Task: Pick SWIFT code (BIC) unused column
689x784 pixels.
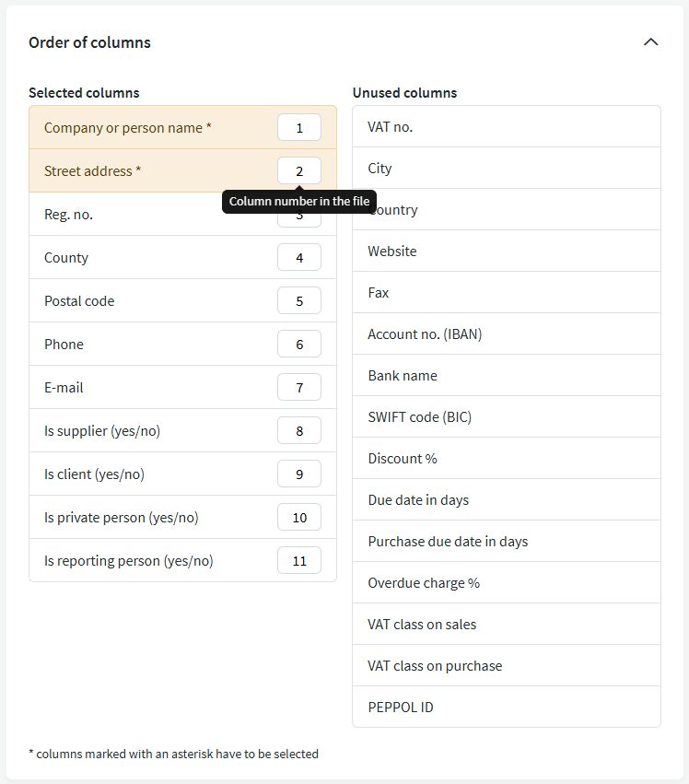Action: pyautogui.click(x=506, y=417)
